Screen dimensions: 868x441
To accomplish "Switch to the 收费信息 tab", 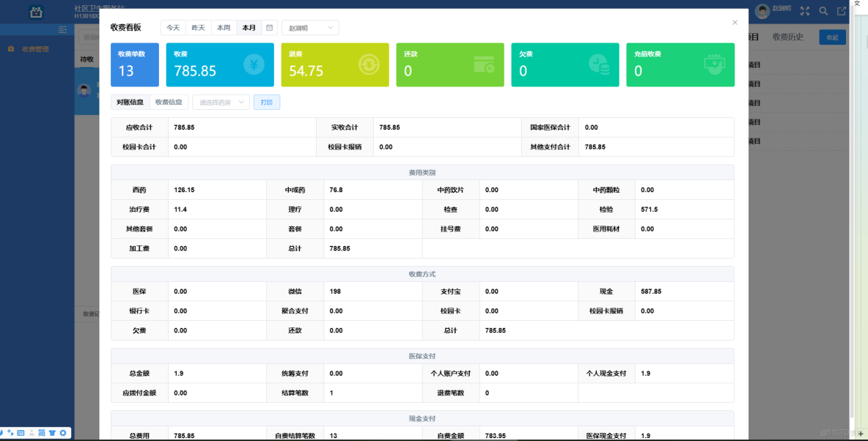I will pos(169,102).
